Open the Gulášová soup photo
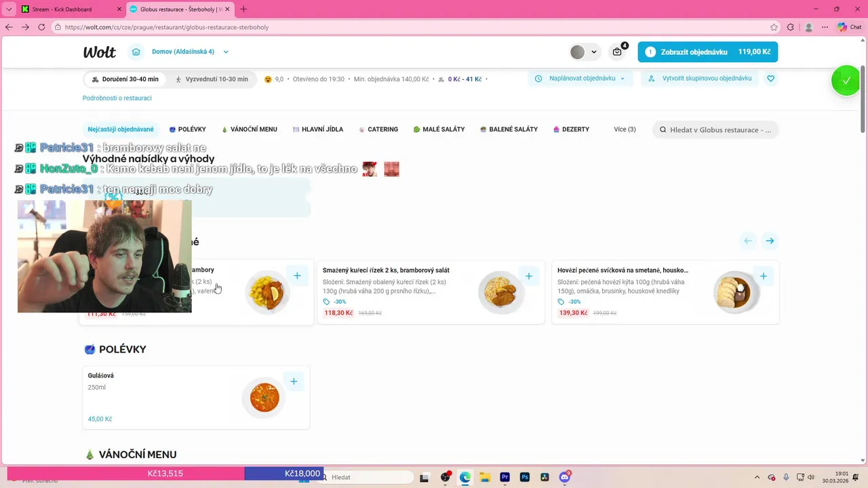 [264, 398]
